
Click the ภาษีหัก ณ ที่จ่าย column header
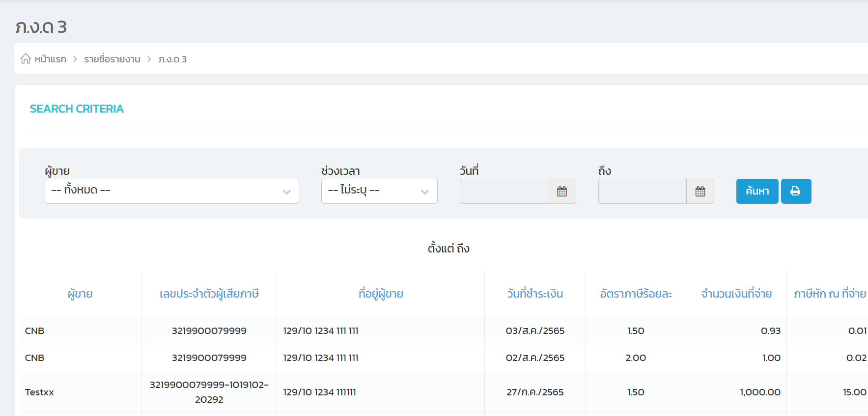pos(830,294)
